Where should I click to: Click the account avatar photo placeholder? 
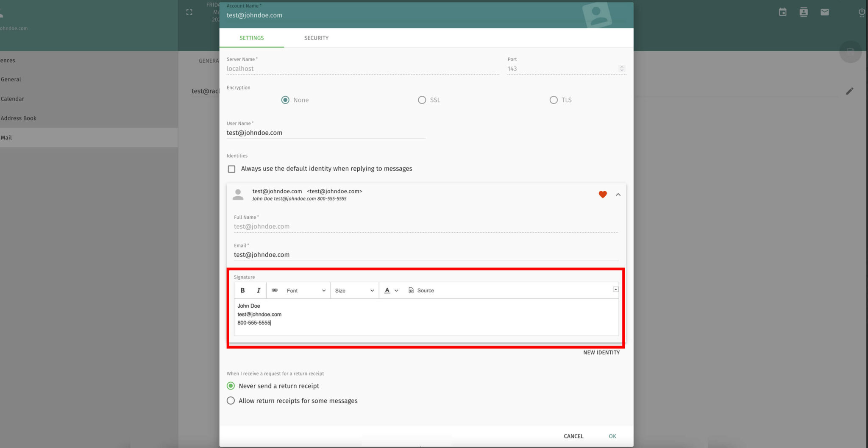(597, 15)
